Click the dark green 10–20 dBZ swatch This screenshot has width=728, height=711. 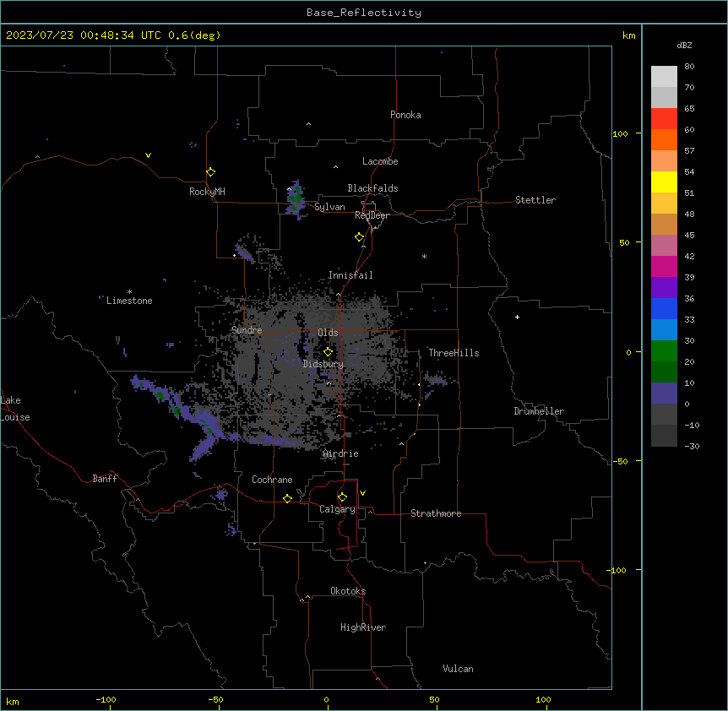pyautogui.click(x=664, y=372)
